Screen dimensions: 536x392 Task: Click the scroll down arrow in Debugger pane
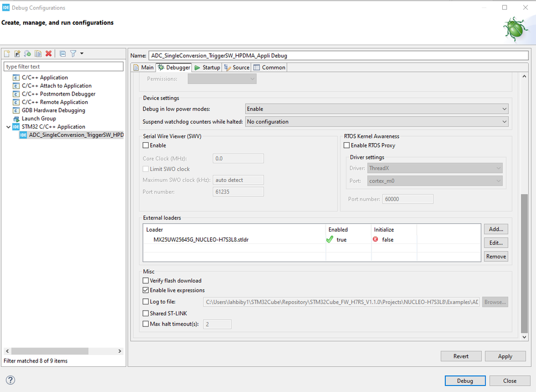[524, 337]
